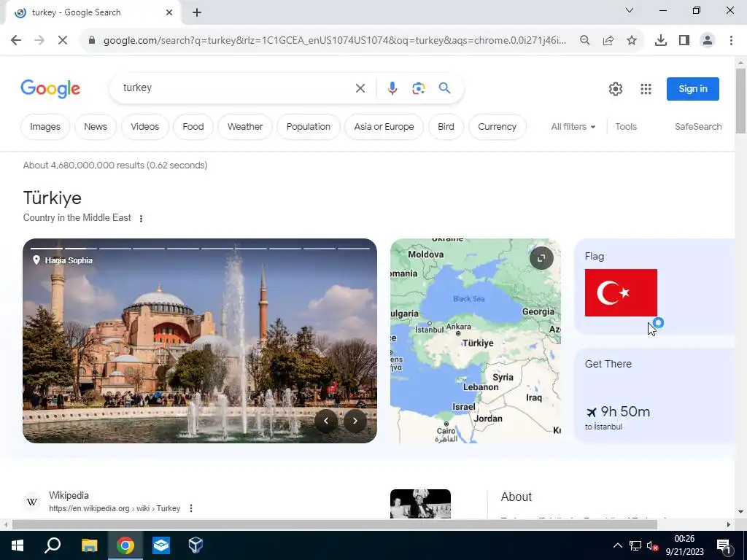Expand the Türkiye map

(541, 258)
